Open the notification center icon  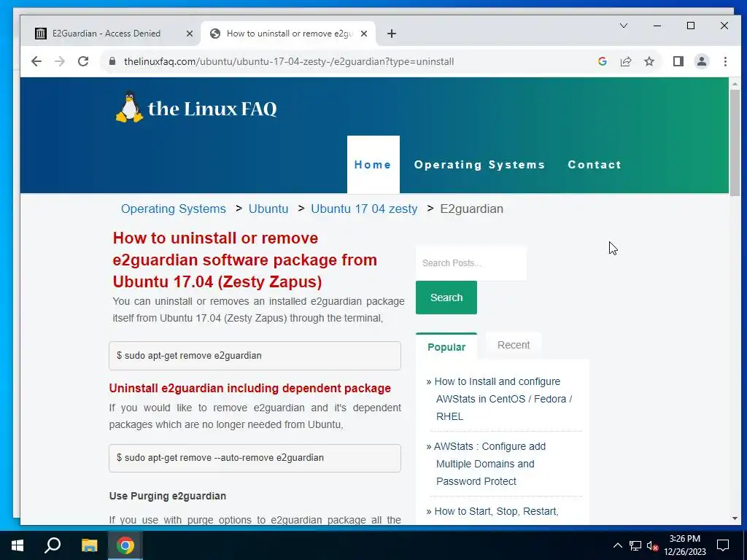tap(723, 545)
